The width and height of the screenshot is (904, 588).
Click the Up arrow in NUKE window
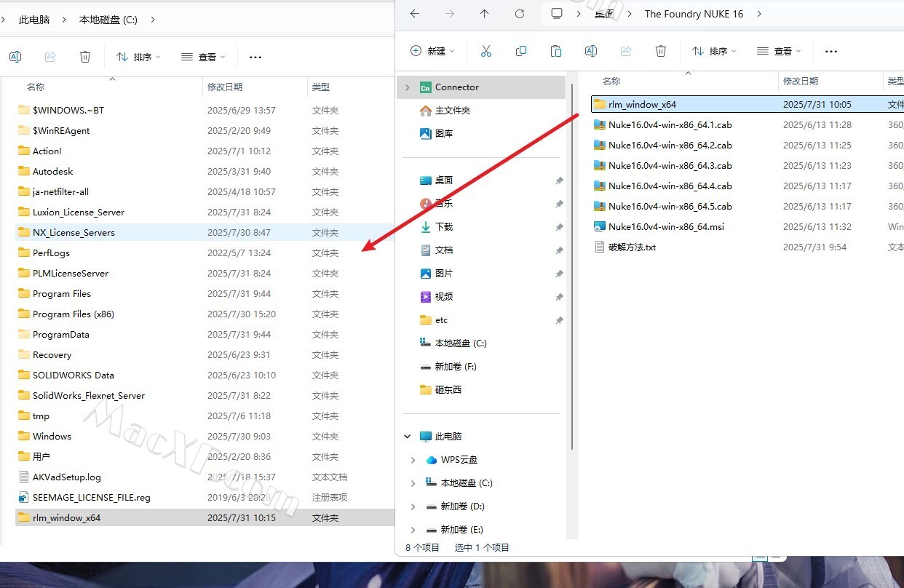[x=485, y=14]
